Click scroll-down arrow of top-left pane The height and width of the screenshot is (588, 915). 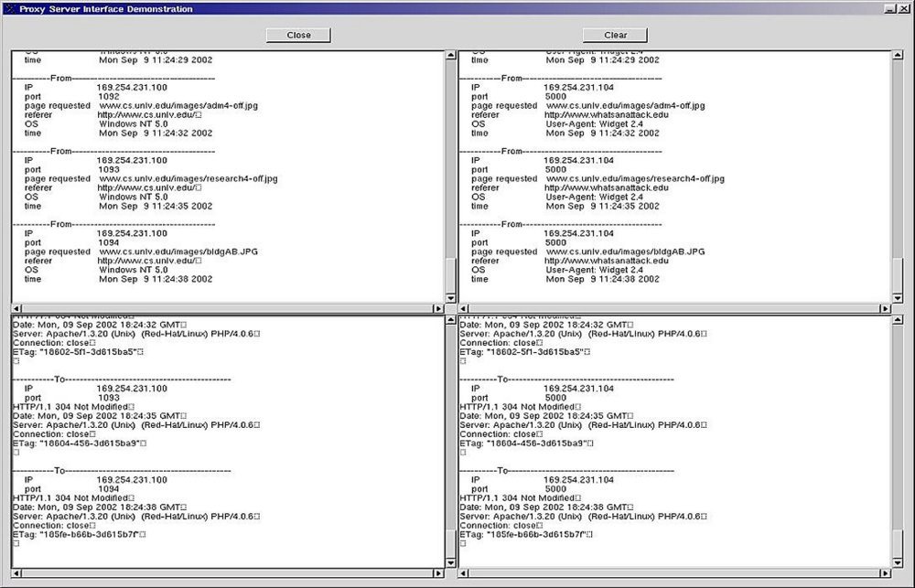click(449, 297)
